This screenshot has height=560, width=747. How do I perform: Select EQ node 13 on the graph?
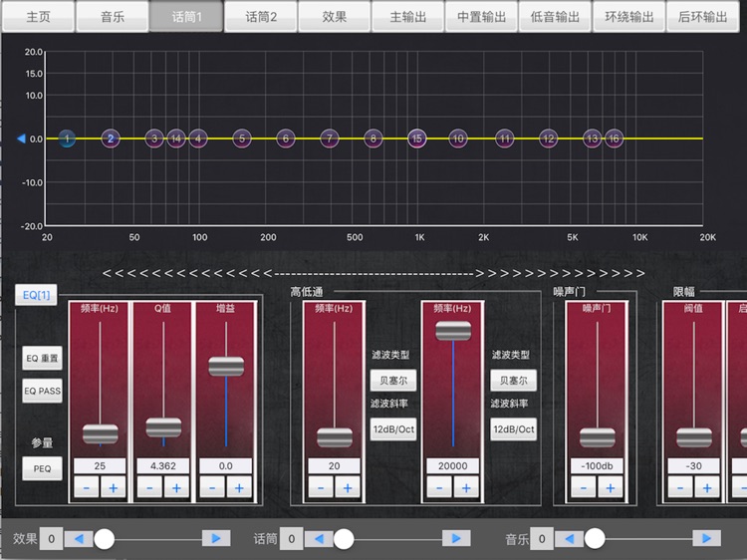coord(593,139)
